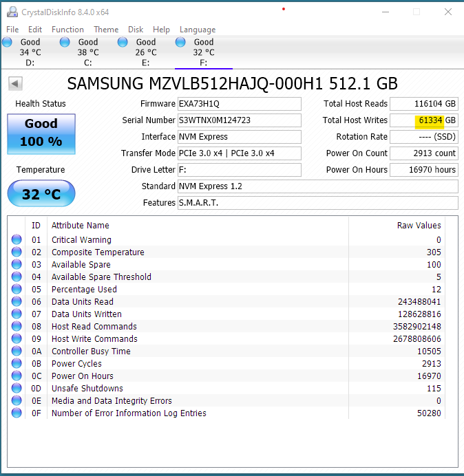Select the Unsafe Shutdowns attribute name

87,388
